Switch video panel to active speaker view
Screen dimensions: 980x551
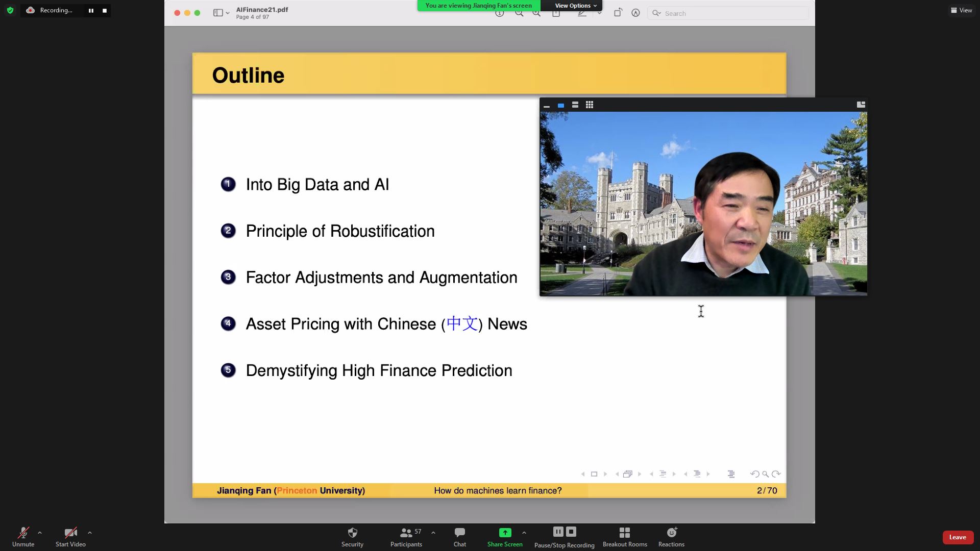[x=561, y=105]
